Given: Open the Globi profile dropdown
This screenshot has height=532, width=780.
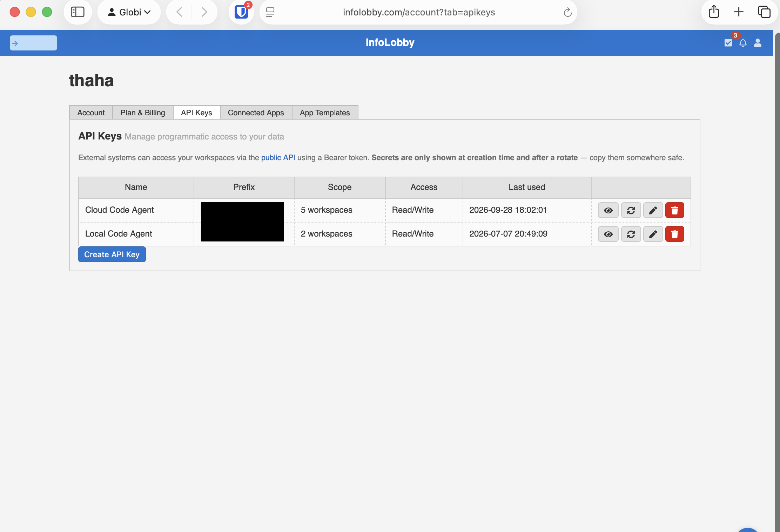Looking at the screenshot, I should [x=129, y=12].
